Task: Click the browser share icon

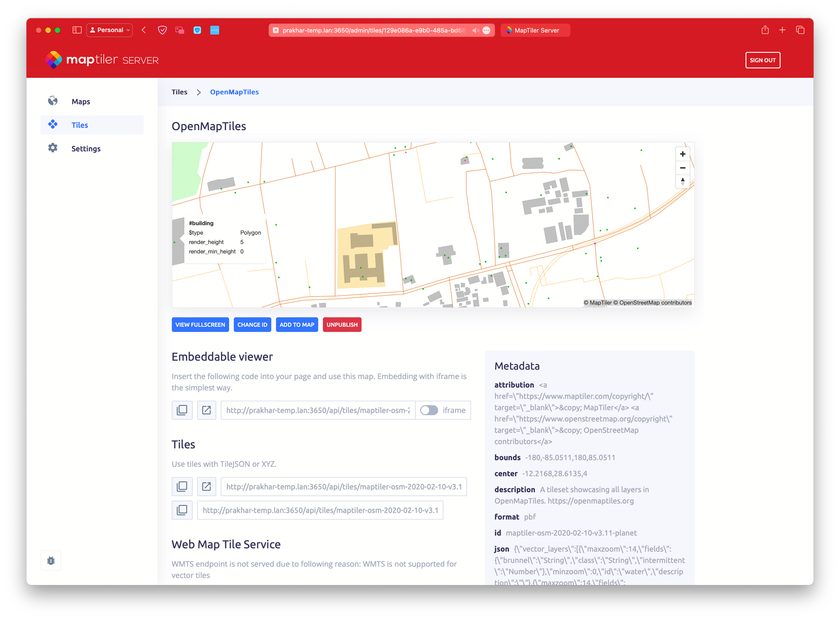Action: click(765, 30)
